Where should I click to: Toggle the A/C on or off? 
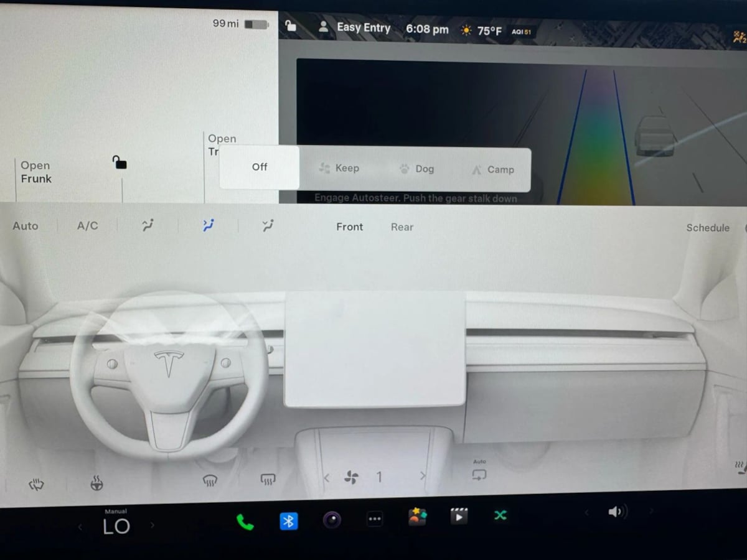[x=87, y=226]
